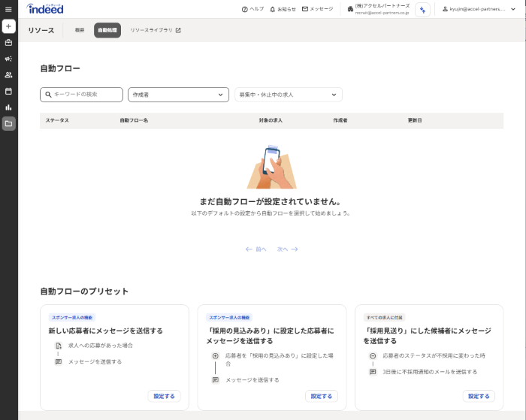This screenshot has height=420, width=526.
Task: Click the plus create icon in the sidebar
Action: tap(8, 26)
